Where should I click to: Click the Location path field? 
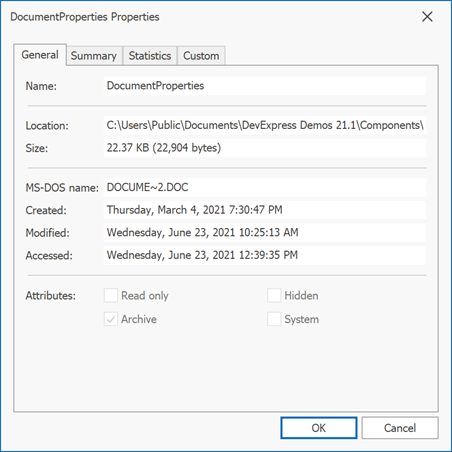pyautogui.click(x=265, y=125)
